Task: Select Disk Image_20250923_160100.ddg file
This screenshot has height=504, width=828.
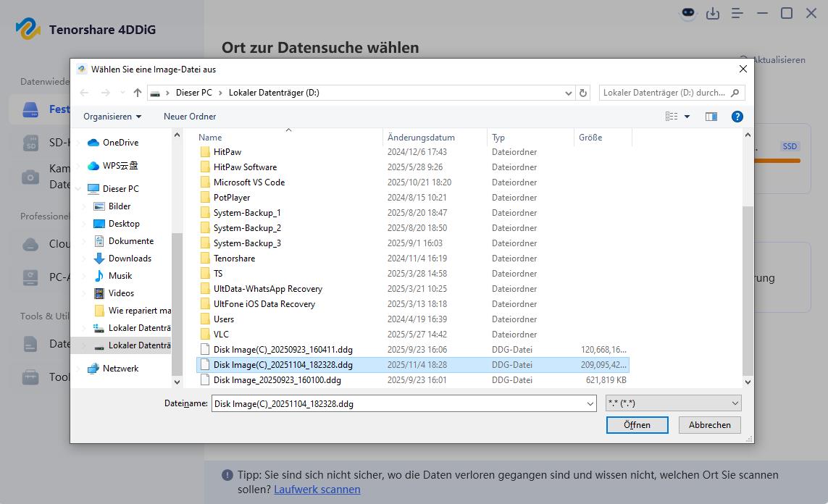Action: (277, 380)
